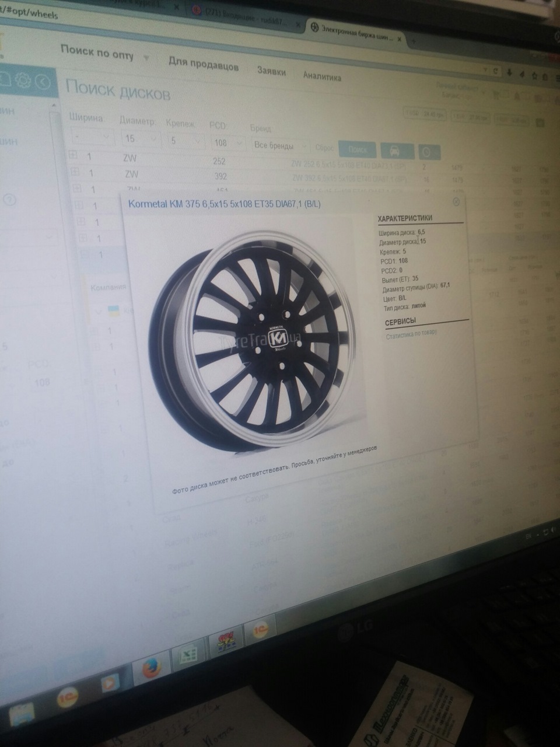560x747 pixels.
Task: Click the Сброс reset link
Action: click(324, 148)
